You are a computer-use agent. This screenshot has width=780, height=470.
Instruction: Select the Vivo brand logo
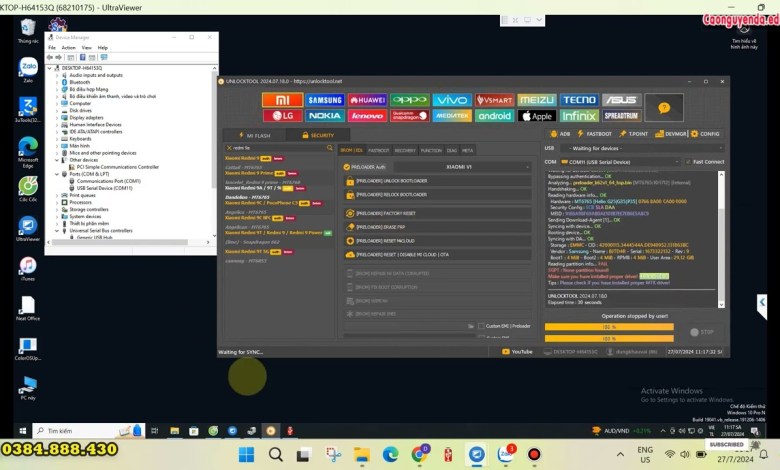pyautogui.click(x=452, y=100)
